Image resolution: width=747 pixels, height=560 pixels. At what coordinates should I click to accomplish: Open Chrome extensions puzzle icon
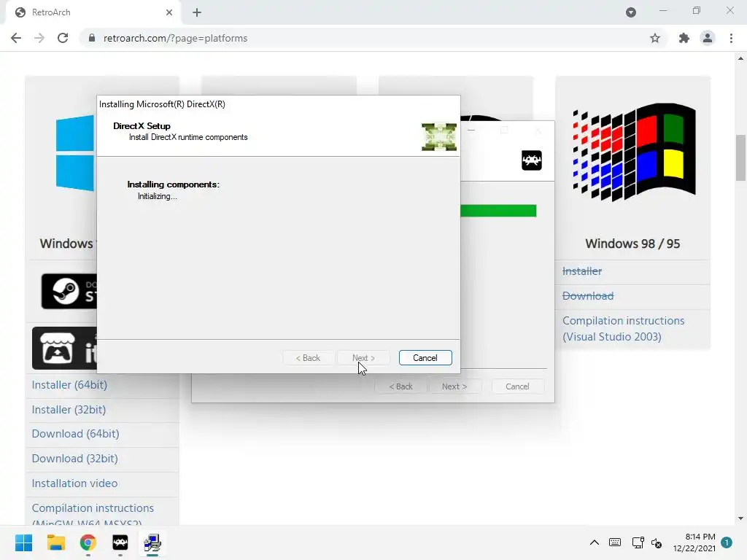(x=684, y=38)
